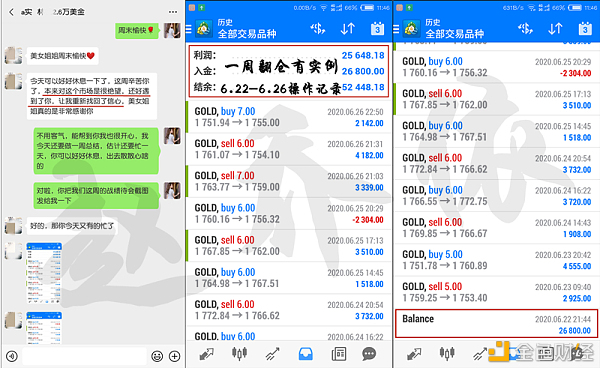
Task: Tap the battery indicator in the middle screen's status bar
Action: [367, 7]
